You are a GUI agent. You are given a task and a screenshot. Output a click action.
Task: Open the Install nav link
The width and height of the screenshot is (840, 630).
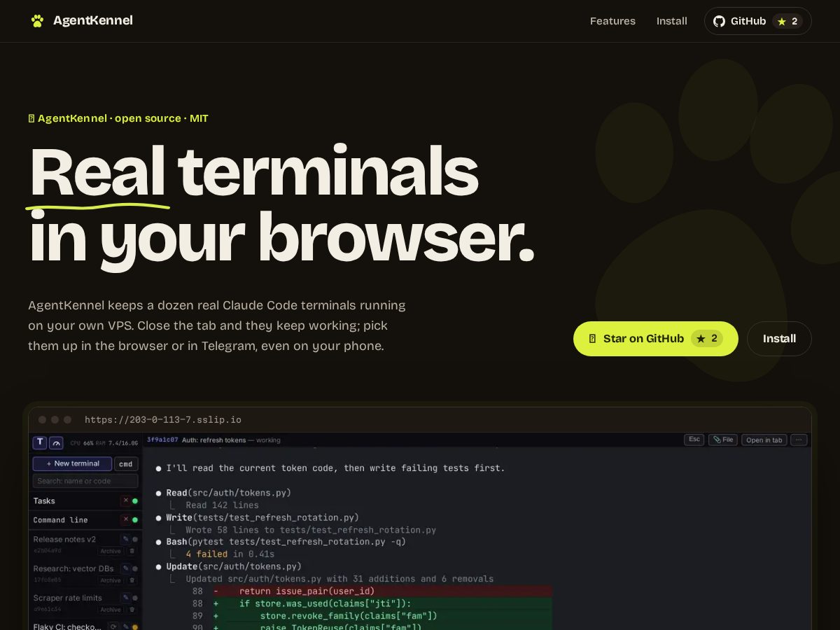[x=672, y=21]
